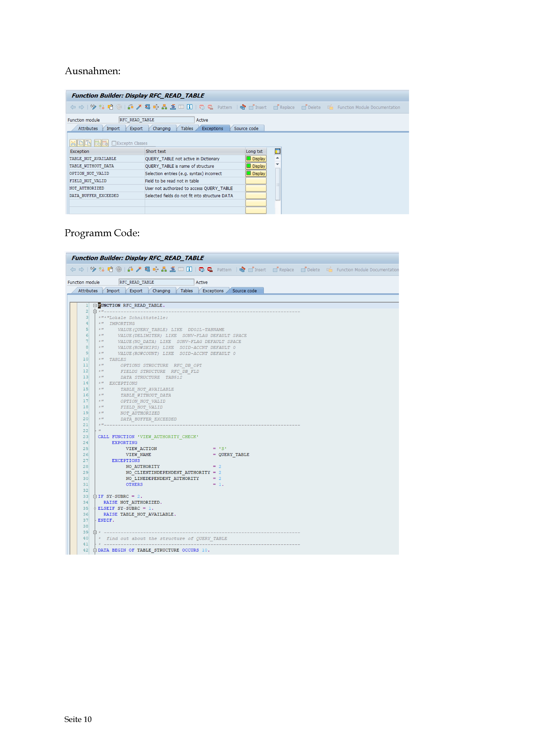Viewport: 534px width, 756px height.
Task: Open Changing tab in Source code window
Action: [161, 291]
